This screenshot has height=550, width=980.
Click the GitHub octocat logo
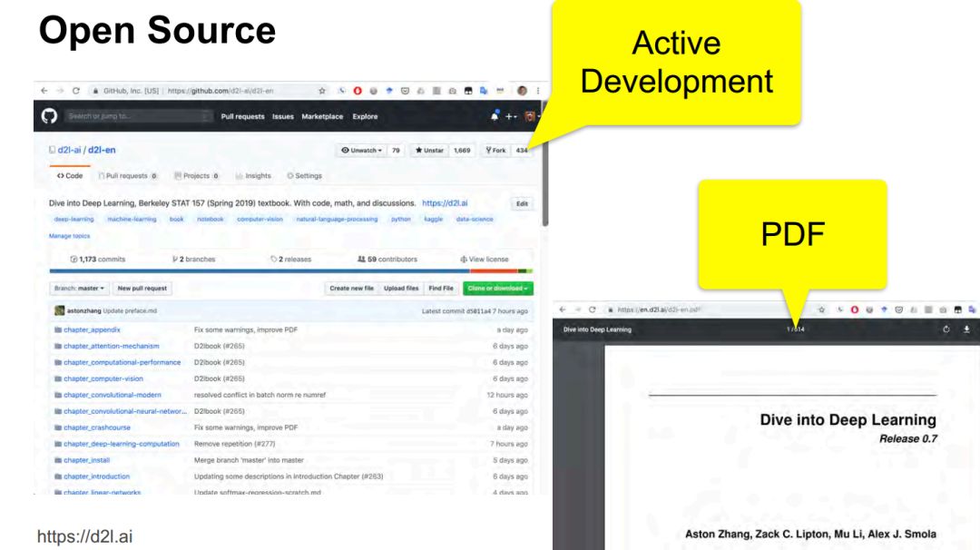[x=49, y=115]
